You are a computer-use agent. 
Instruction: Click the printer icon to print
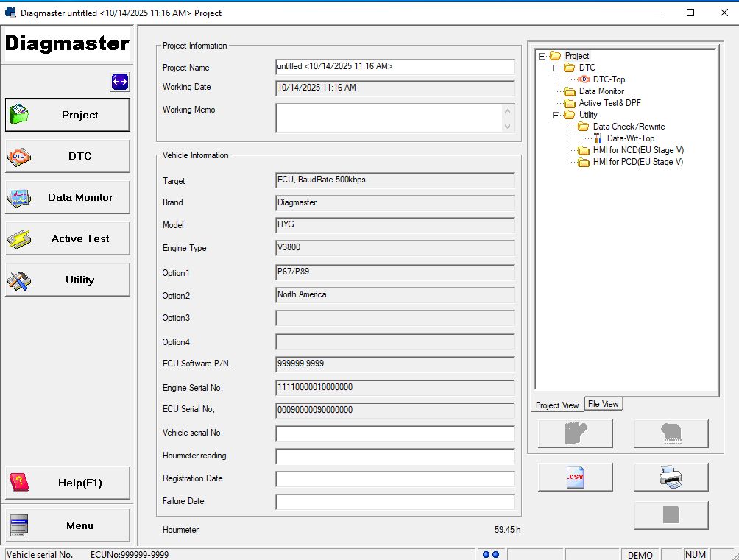(671, 477)
